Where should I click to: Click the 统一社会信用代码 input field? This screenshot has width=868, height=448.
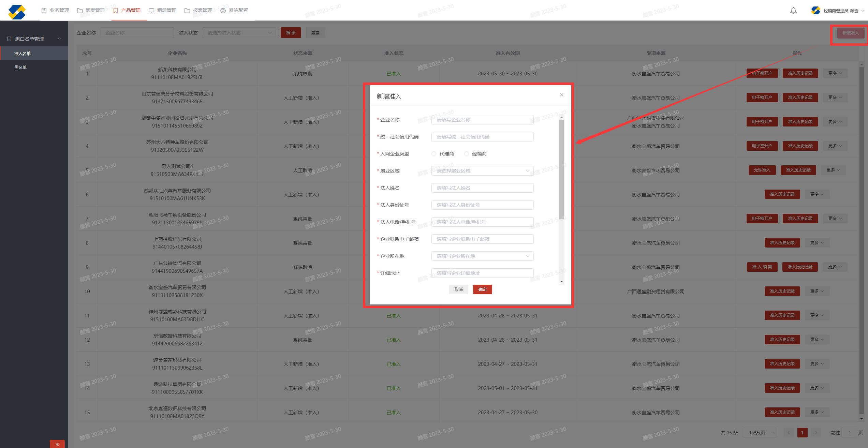click(482, 137)
